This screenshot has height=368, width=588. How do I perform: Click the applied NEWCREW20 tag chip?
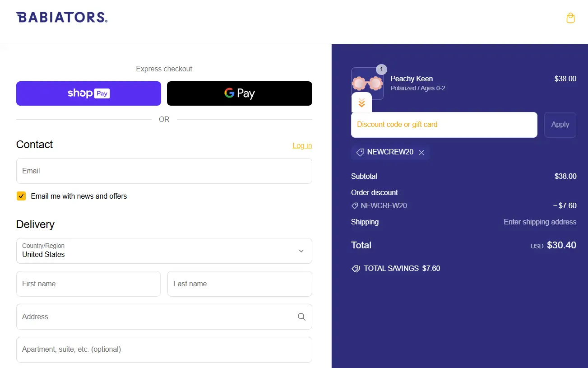(391, 152)
